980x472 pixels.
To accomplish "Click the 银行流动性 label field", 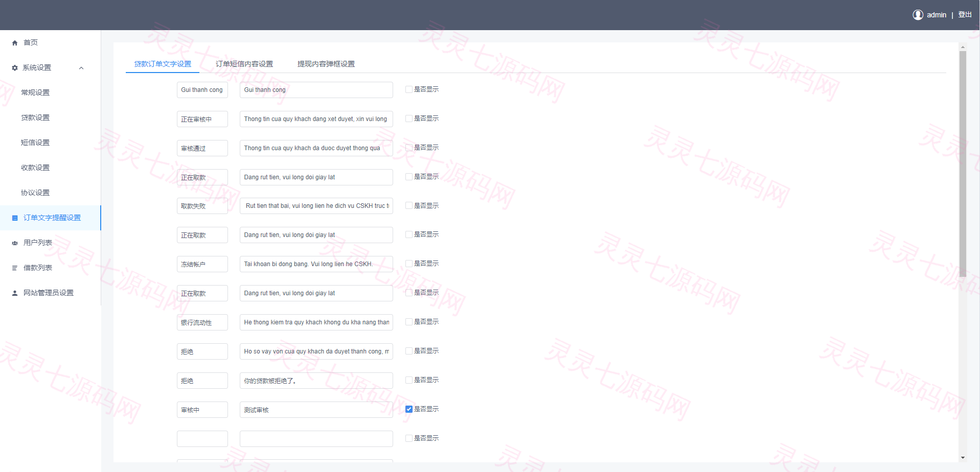I will pos(202,322).
